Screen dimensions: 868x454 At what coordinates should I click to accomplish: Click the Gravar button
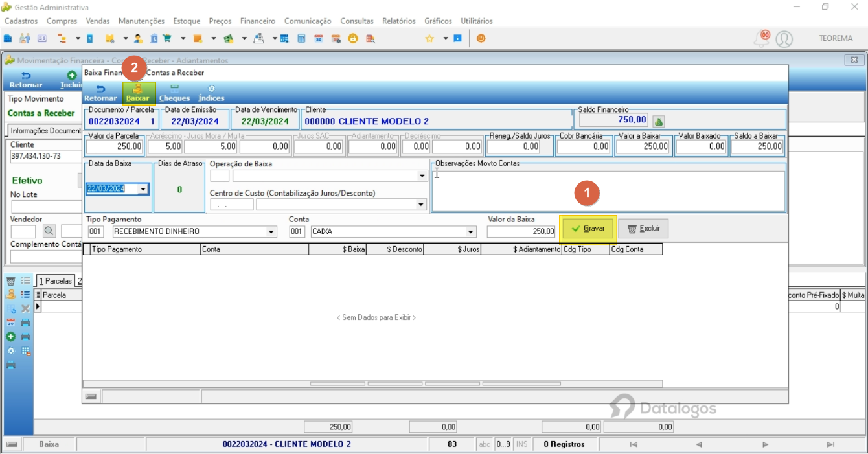[x=588, y=229]
